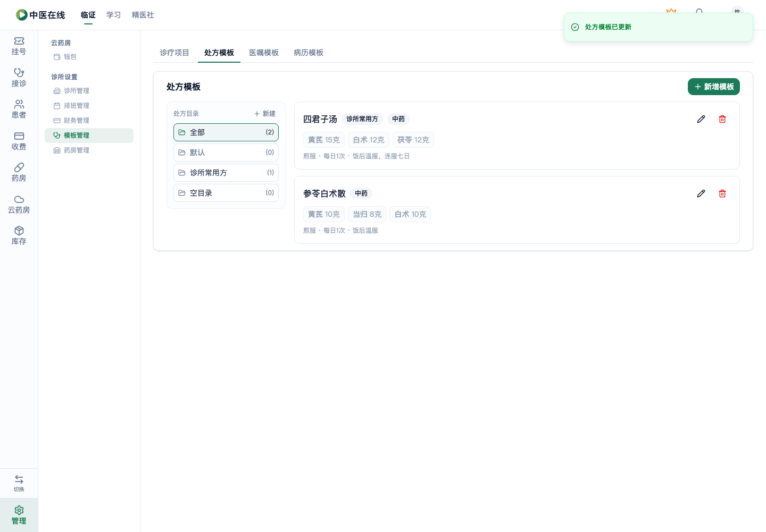Image resolution: width=766 pixels, height=532 pixels.
Task: Open 患者 in the left sidebar
Action: [x=19, y=109]
